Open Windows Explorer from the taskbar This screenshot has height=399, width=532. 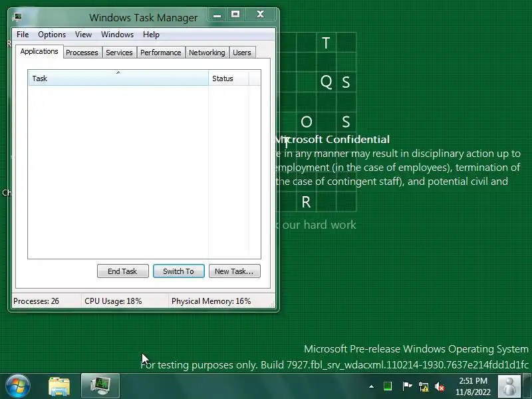click(59, 386)
